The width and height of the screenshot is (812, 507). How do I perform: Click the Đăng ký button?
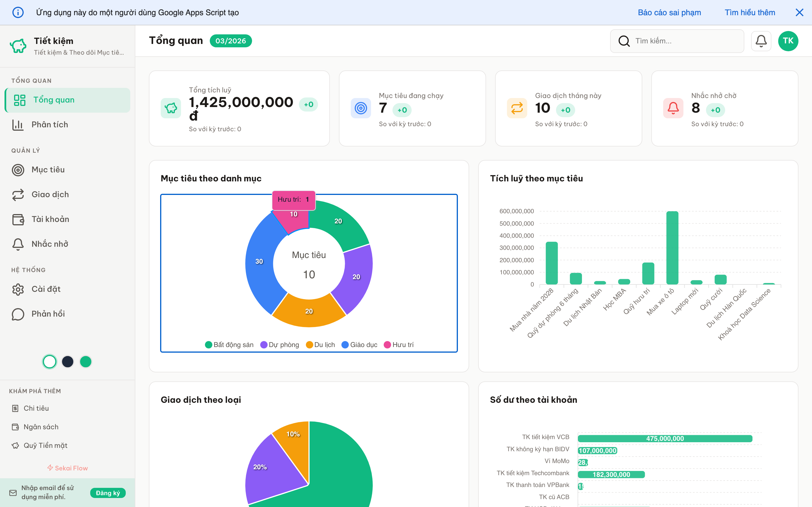coord(108,493)
